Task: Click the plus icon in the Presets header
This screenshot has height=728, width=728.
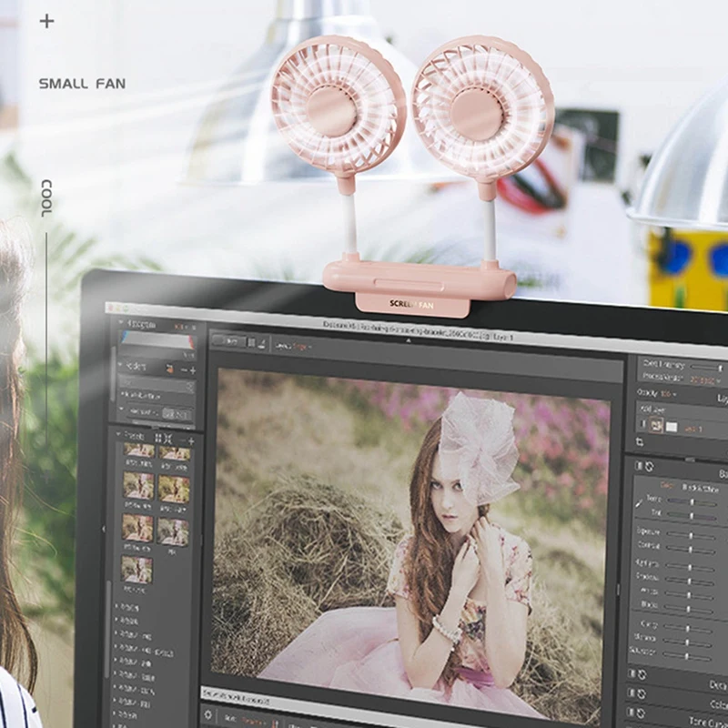Action: coord(191,440)
